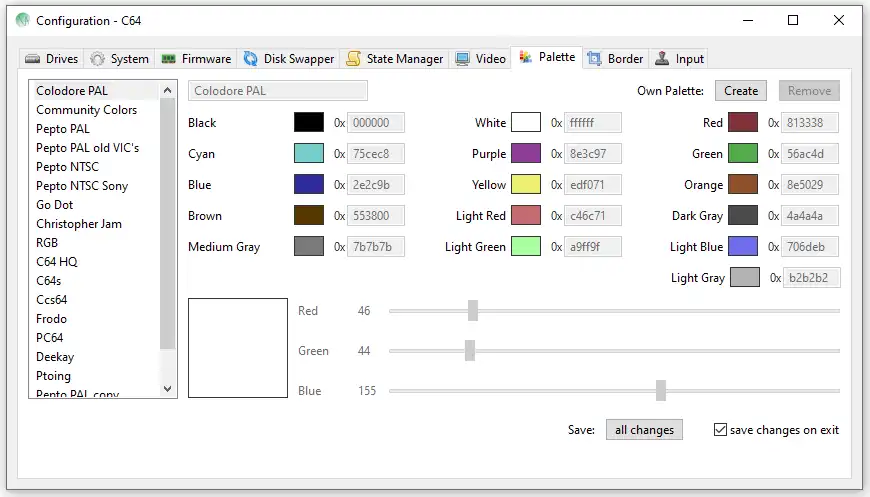Choose the Yellow color swatch
The image size is (870, 497).
coord(526,185)
